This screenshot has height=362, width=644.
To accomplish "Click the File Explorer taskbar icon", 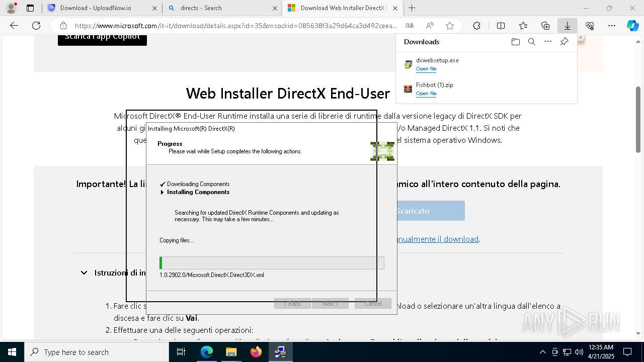I will coord(231,352).
